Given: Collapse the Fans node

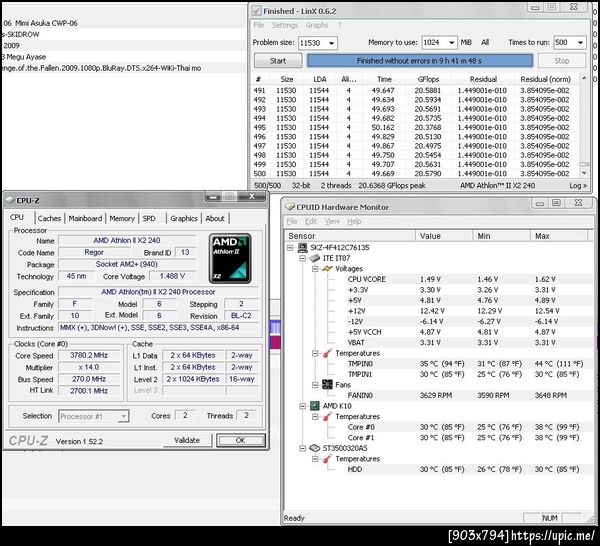Looking at the screenshot, I should click(315, 385).
